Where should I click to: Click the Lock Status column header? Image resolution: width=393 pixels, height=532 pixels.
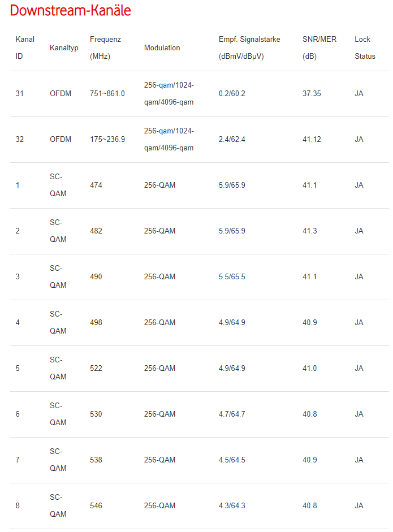tap(365, 48)
